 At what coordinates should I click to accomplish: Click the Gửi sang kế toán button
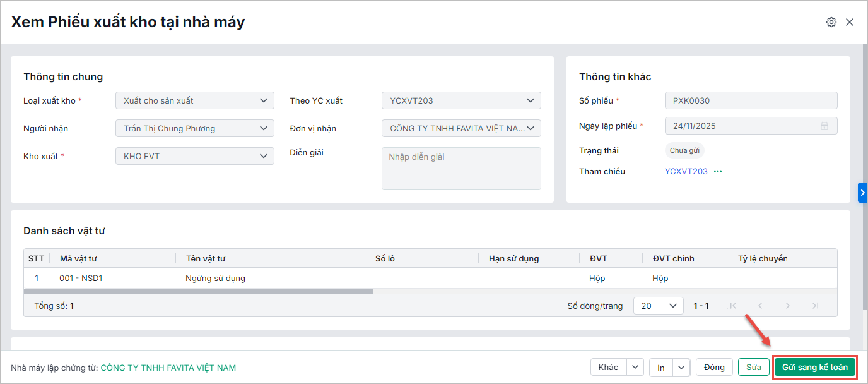[x=814, y=368]
